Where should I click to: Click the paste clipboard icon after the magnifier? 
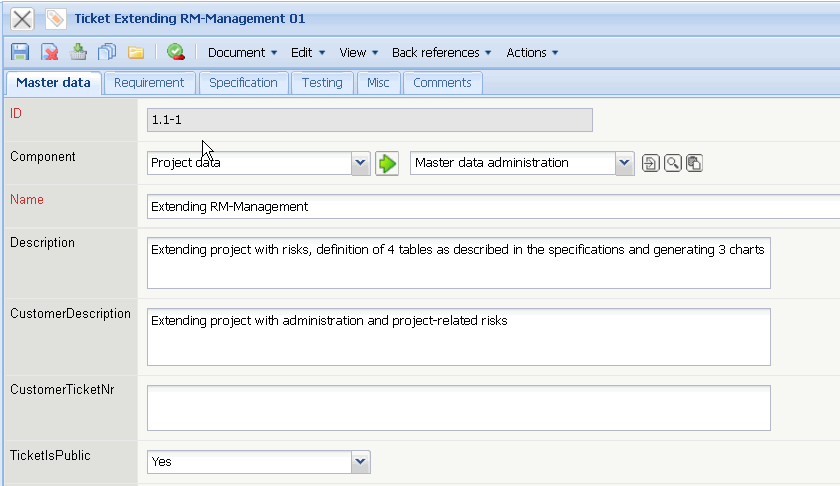(694, 163)
